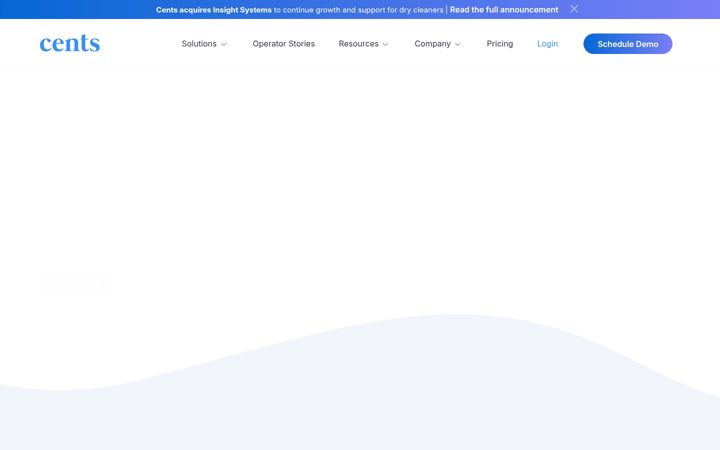Open the Read the full announcement link

[504, 10]
